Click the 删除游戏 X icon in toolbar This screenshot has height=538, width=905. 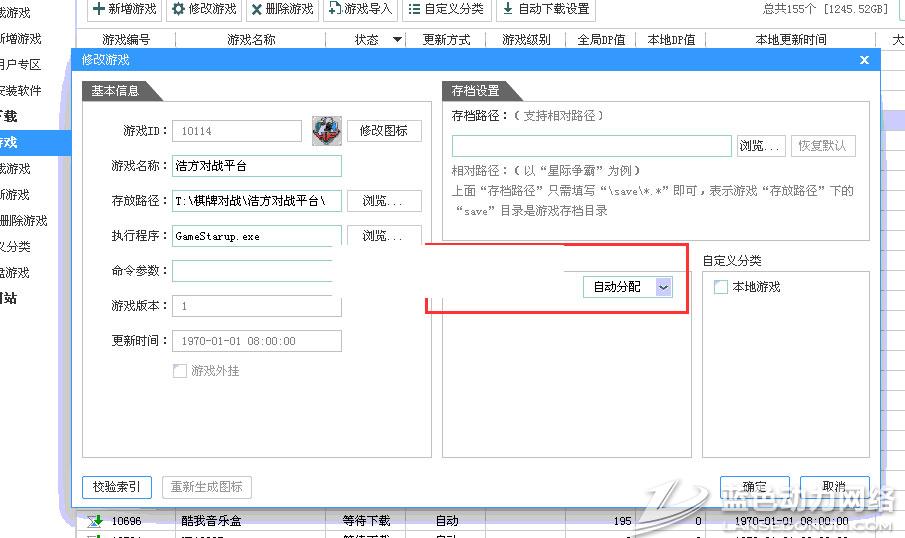tap(256, 9)
